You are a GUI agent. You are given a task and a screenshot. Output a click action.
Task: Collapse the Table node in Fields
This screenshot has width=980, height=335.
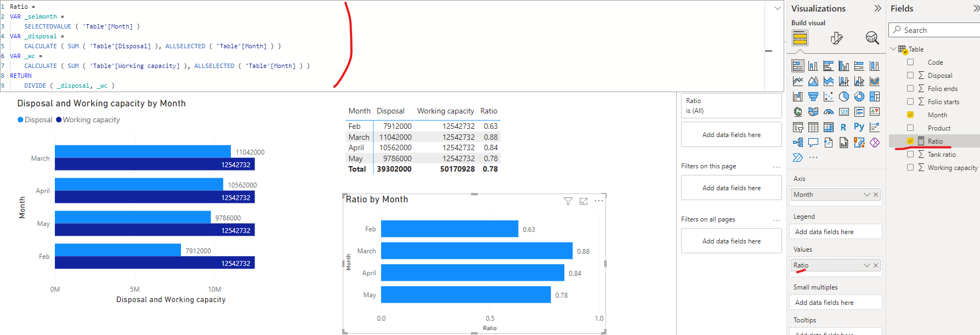coord(893,49)
